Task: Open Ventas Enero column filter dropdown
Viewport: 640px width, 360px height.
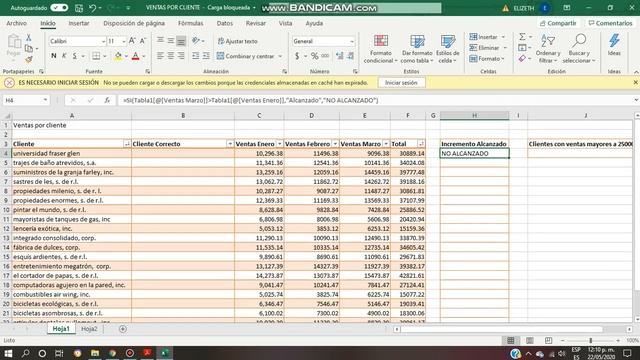Action: pos(280,144)
